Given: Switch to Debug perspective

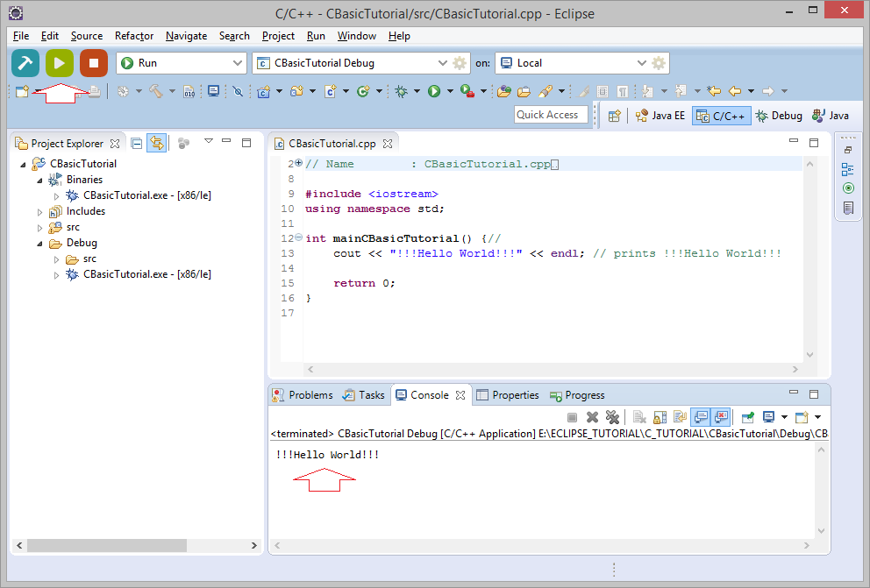Looking at the screenshot, I should [779, 116].
